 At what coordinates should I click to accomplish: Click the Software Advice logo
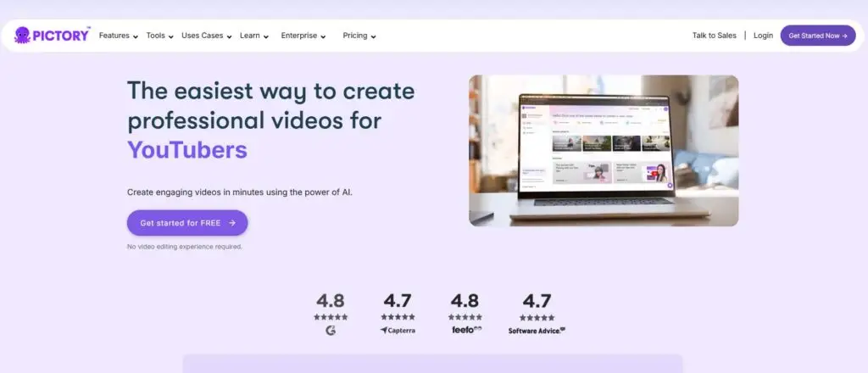[537, 331]
